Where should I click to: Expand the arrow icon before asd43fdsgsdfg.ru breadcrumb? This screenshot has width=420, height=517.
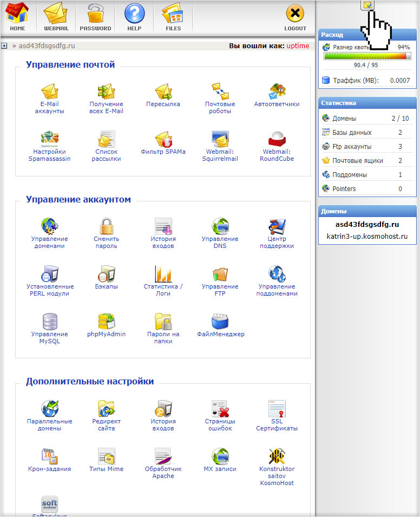pos(4,46)
